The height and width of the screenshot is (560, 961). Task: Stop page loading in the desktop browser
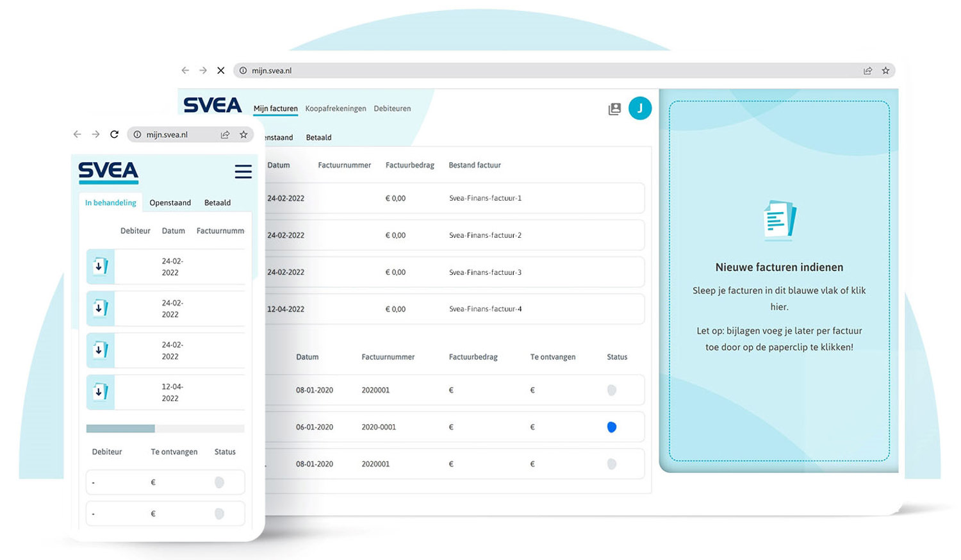(x=221, y=70)
